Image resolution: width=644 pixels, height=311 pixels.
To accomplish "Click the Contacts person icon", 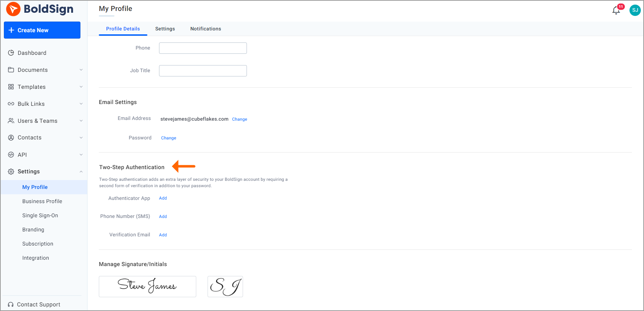I will click(x=11, y=138).
